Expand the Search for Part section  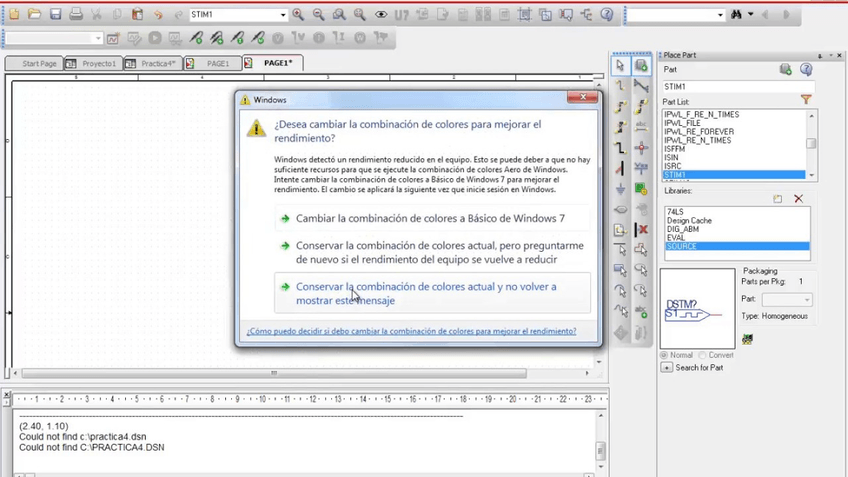point(667,368)
